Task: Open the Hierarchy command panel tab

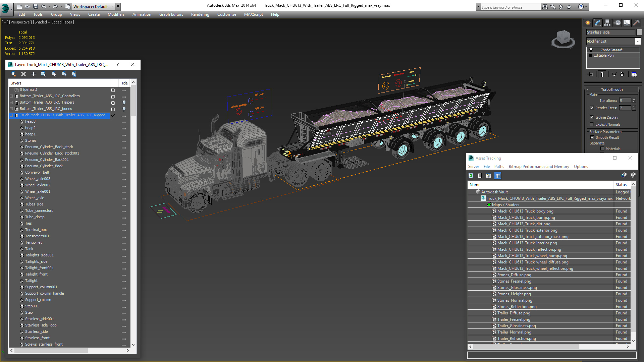Action: pos(607,23)
